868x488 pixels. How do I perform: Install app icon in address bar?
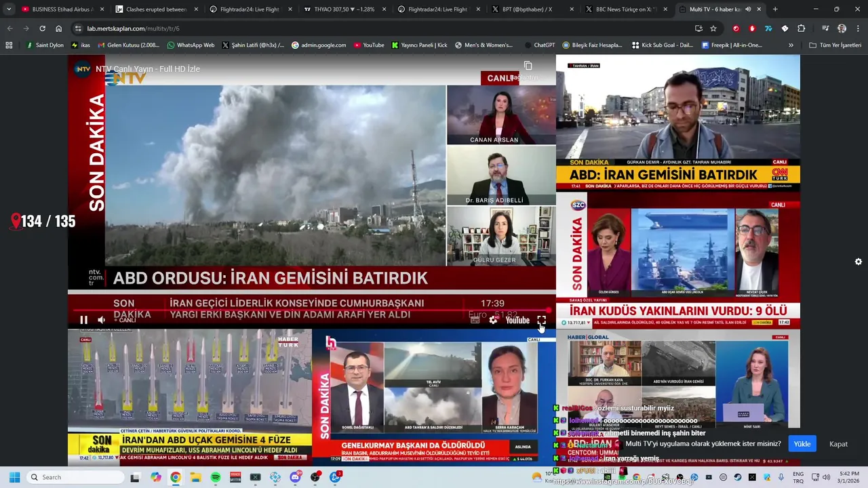point(698,28)
